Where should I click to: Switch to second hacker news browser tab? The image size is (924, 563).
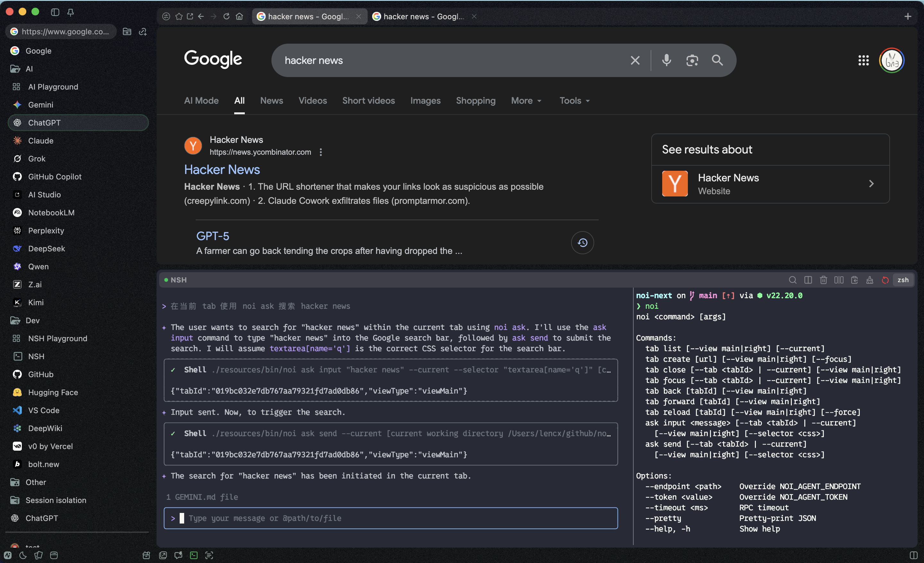point(424,16)
